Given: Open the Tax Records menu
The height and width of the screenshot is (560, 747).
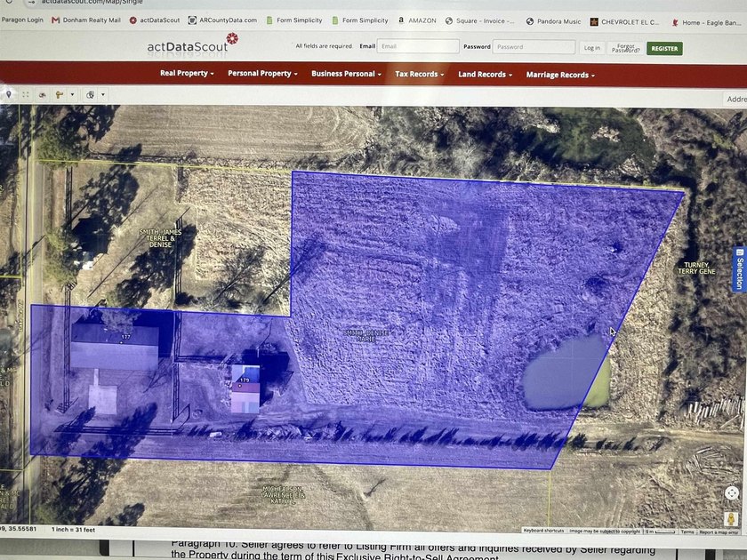Looking at the screenshot, I should tap(419, 75).
